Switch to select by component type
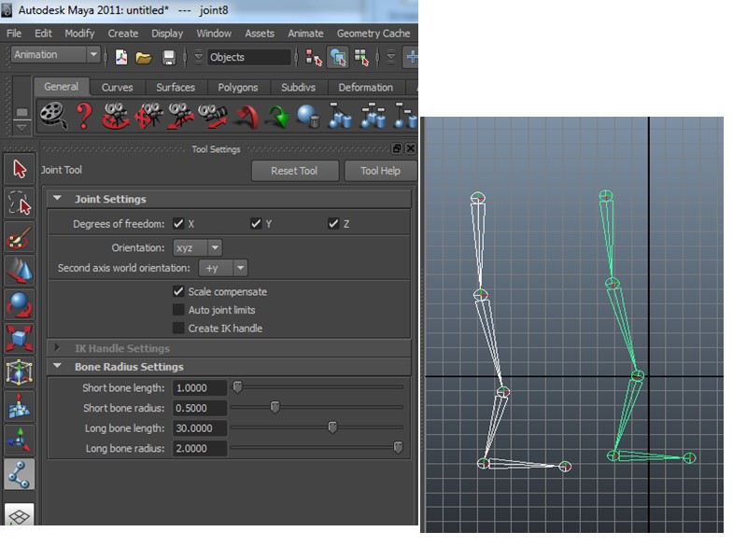The width and height of the screenshot is (747, 560). [361, 57]
